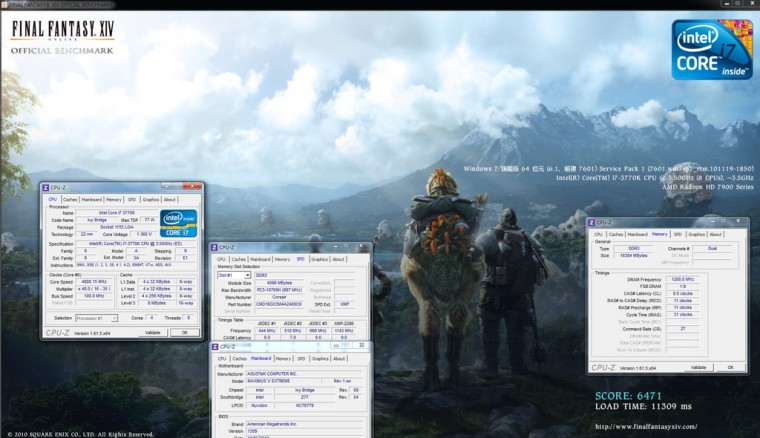Open Caches tab in the Memory window

tap(616, 235)
